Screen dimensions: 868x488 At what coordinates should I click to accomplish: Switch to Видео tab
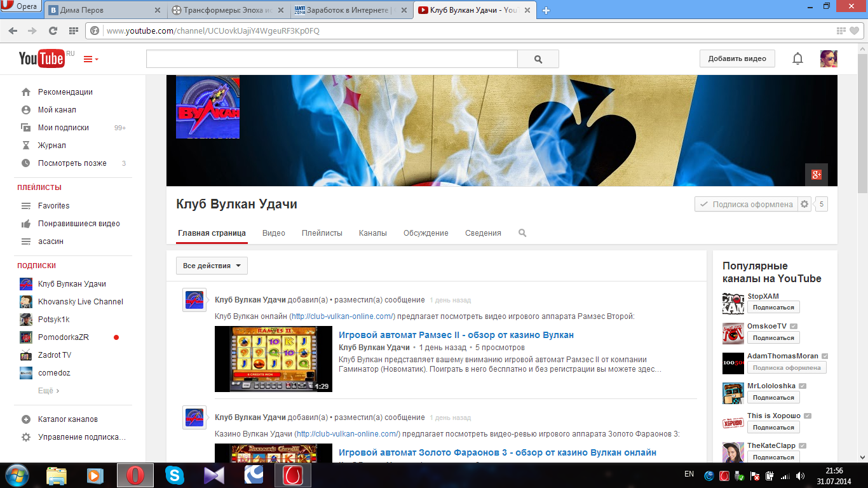coord(273,233)
